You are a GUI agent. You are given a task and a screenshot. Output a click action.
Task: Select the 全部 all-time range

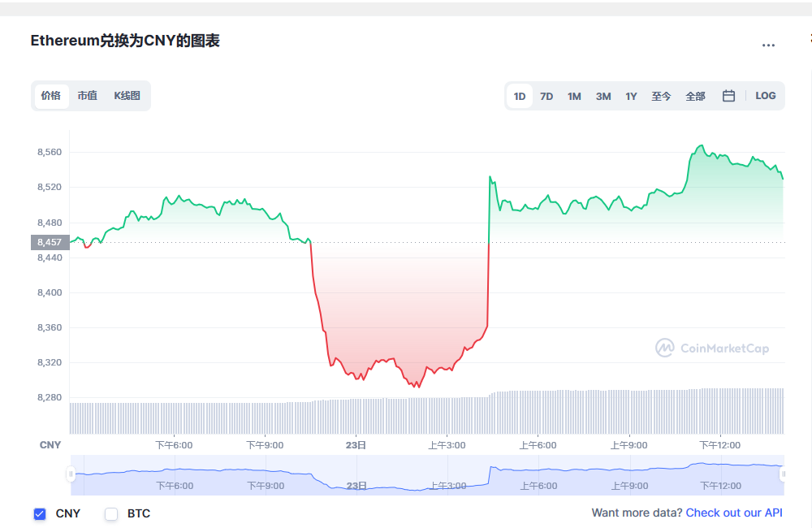[x=696, y=97]
